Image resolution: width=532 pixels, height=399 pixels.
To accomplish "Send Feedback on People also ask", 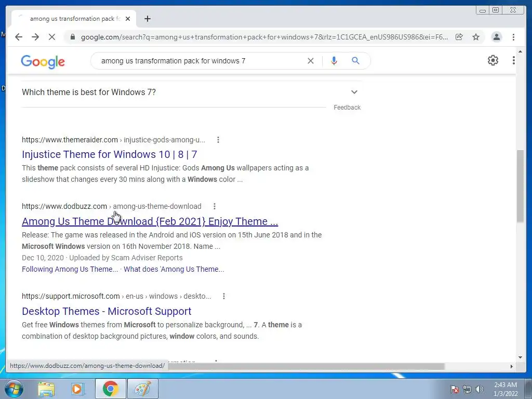I will (347, 108).
